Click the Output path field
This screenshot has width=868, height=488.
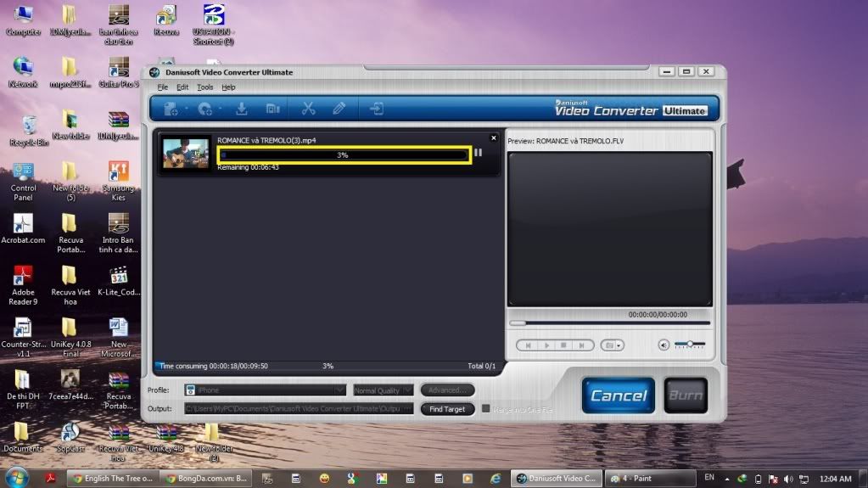pyautogui.click(x=292, y=409)
